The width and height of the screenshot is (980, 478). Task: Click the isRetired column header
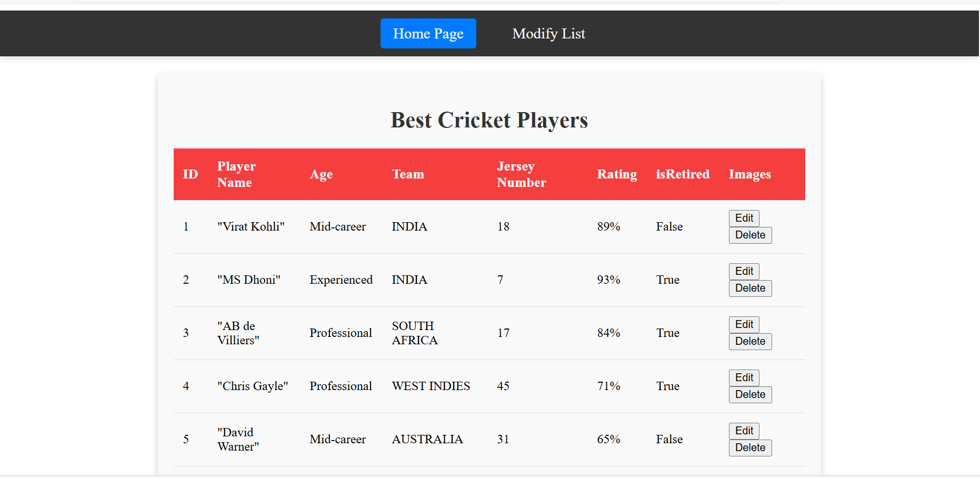[x=682, y=174]
